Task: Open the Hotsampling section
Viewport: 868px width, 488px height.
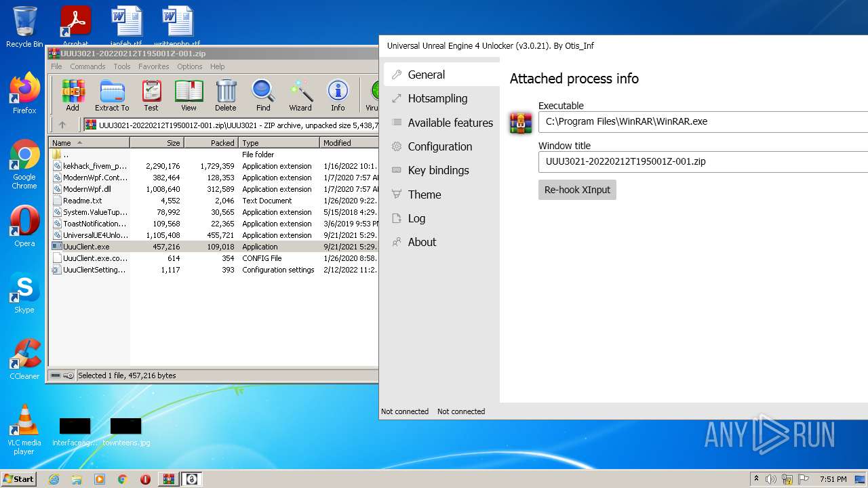Action: [441, 98]
